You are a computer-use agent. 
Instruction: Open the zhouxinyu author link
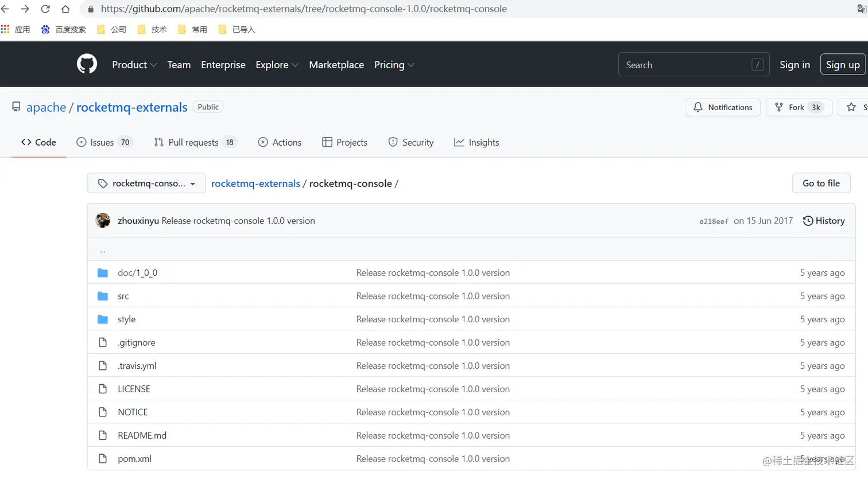138,221
